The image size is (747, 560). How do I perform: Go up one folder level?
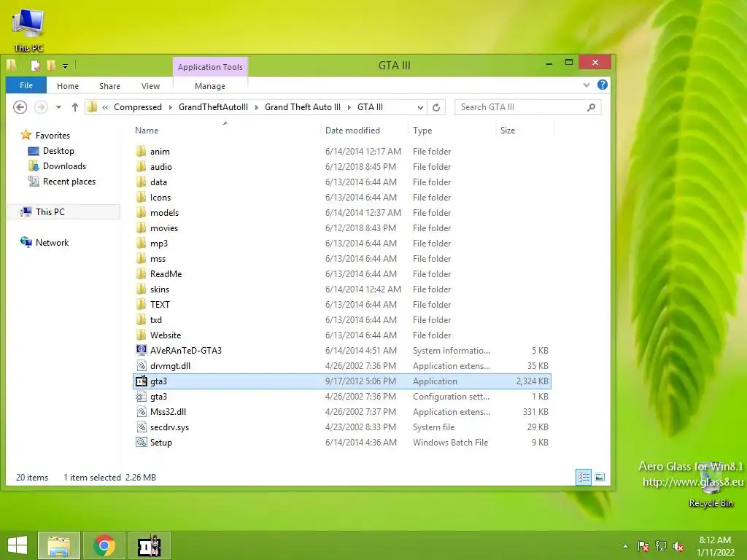tap(75, 107)
